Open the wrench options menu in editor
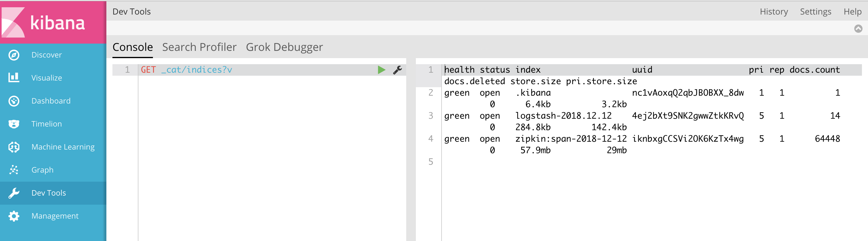868x241 pixels. (398, 70)
